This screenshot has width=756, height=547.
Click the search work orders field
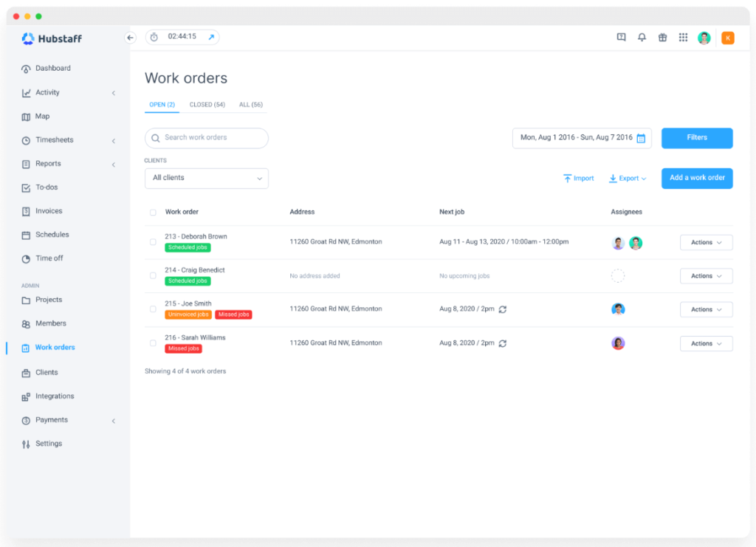point(206,138)
